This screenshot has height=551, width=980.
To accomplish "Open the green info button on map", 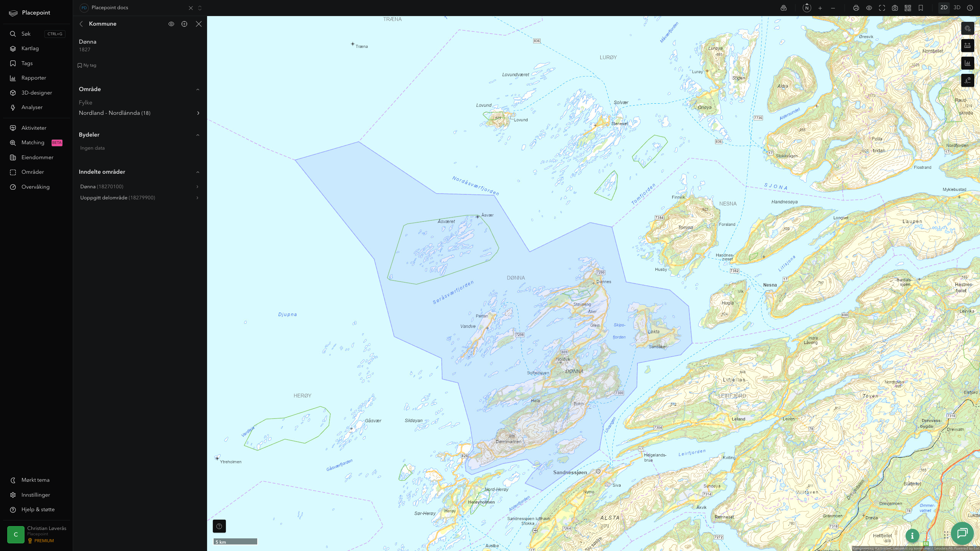I will (x=912, y=536).
